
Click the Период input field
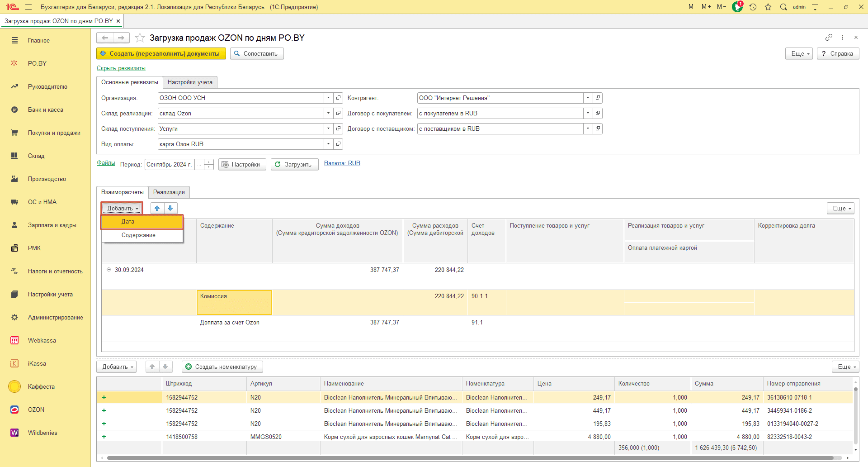click(x=170, y=164)
